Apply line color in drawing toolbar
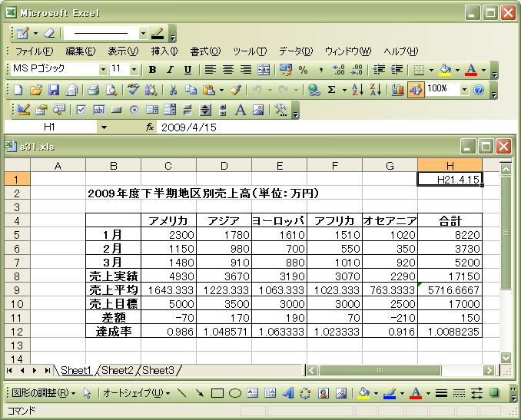Viewport: 521px width, 420px height. 390,393
